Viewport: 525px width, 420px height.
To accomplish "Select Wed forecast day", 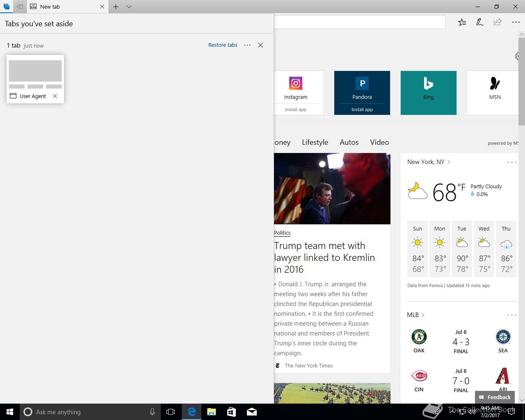I will point(484,249).
